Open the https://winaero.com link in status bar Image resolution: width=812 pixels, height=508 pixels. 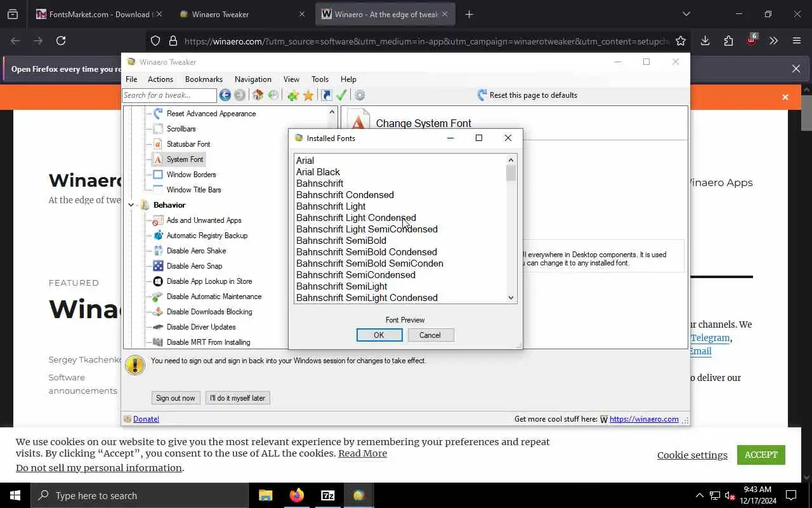pyautogui.click(x=644, y=419)
